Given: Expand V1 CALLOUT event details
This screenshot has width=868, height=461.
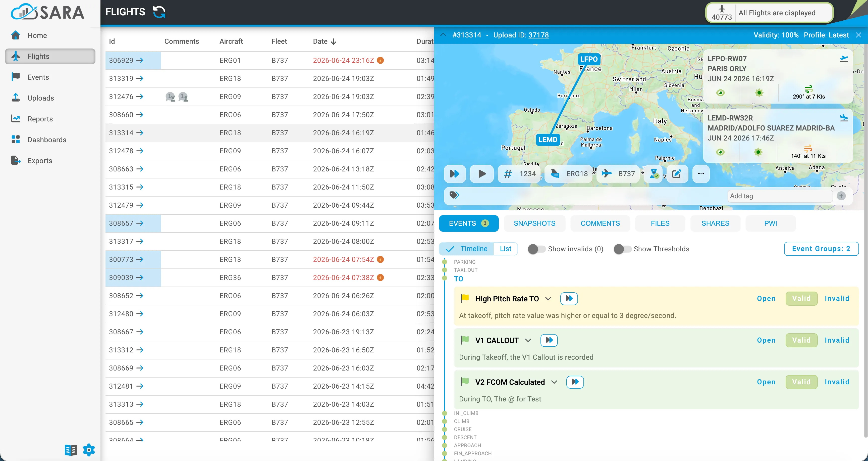Looking at the screenshot, I should click(528, 341).
